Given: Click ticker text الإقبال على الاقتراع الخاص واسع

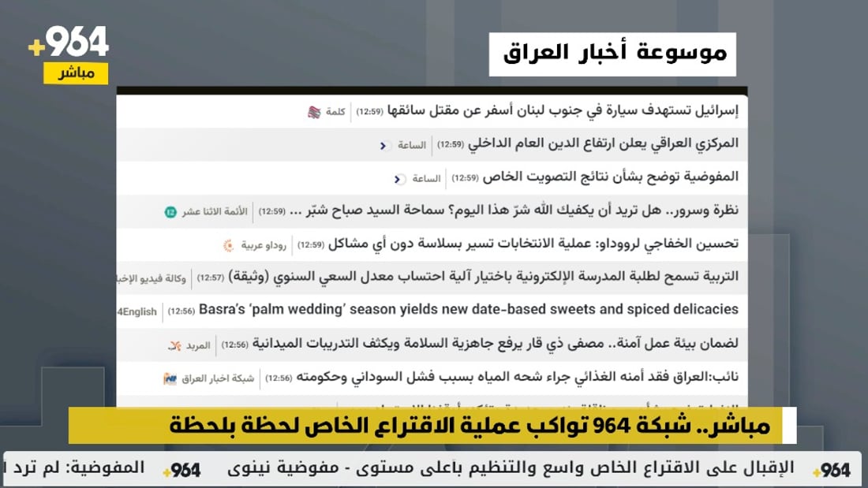Looking at the screenshot, I should [511, 468].
